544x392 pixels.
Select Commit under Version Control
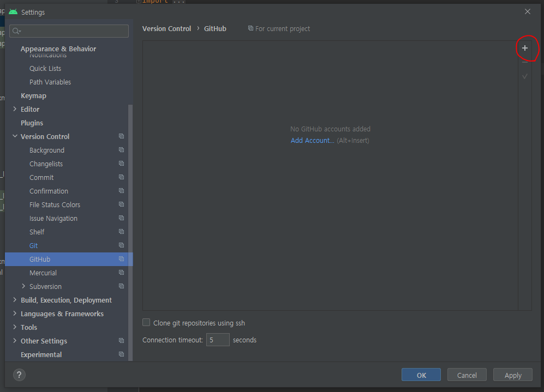[41, 177]
